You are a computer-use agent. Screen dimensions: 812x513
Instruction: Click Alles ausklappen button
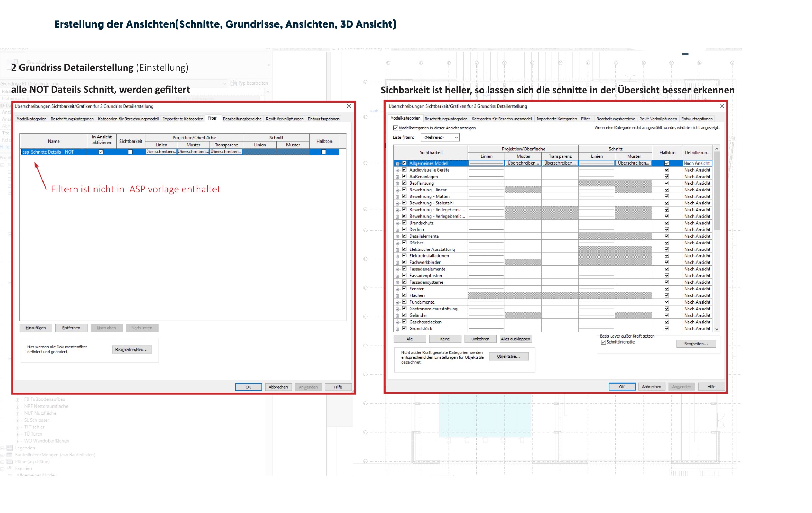pos(516,339)
